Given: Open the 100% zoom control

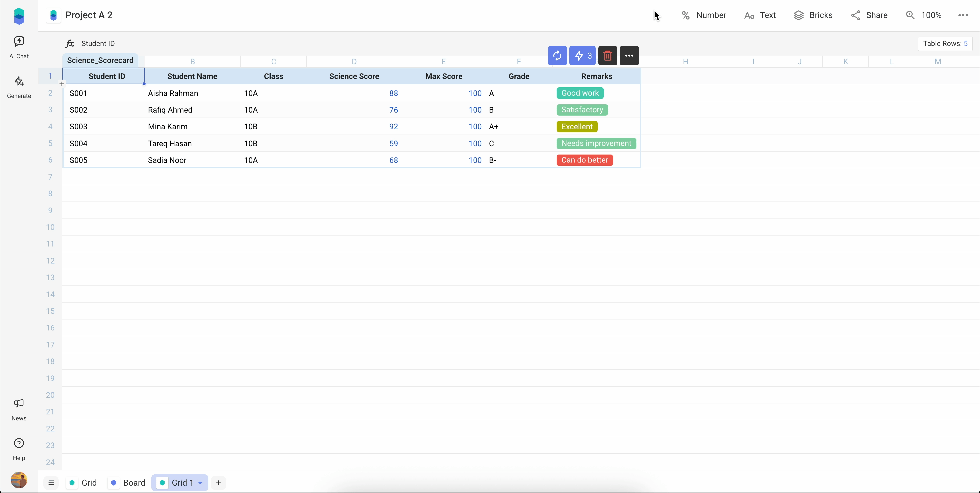Looking at the screenshot, I should coord(923,15).
